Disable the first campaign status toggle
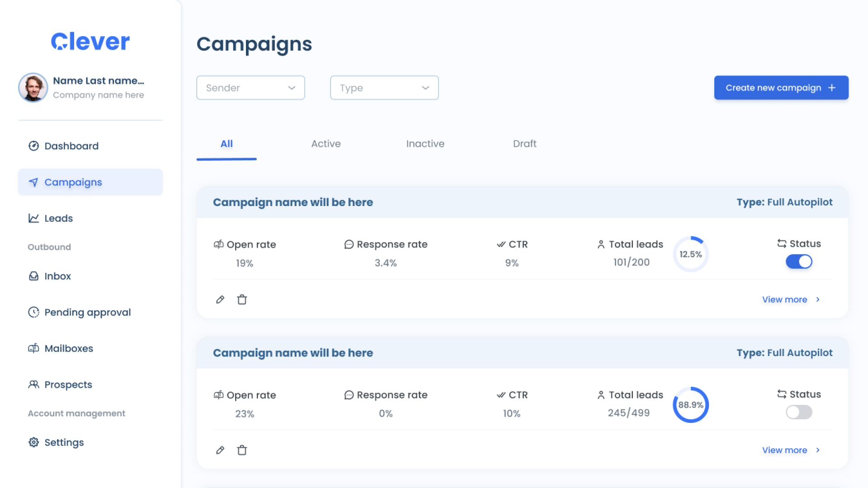 799,262
